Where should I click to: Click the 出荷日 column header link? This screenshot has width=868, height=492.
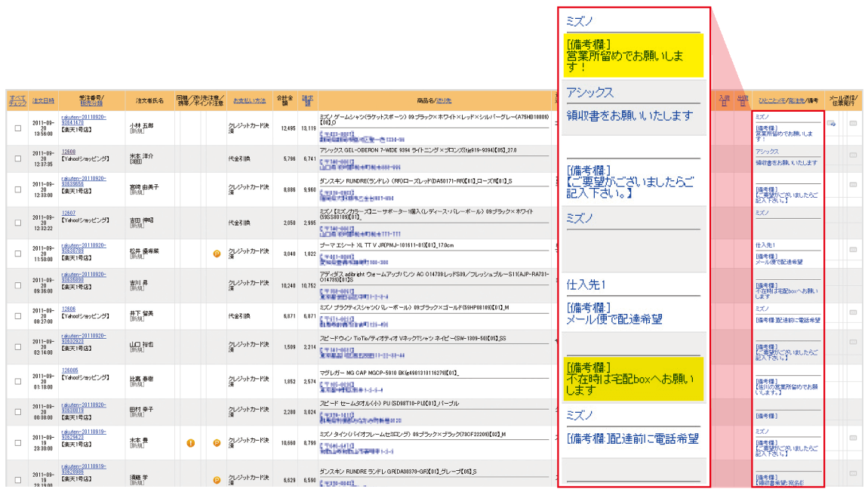coord(743,100)
